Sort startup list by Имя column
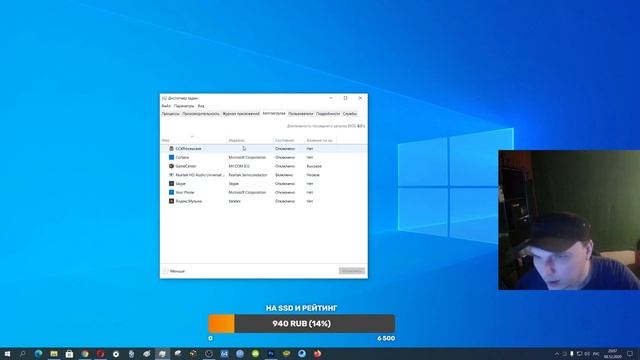Viewport: 640px width, 360px height. pyautogui.click(x=193, y=140)
